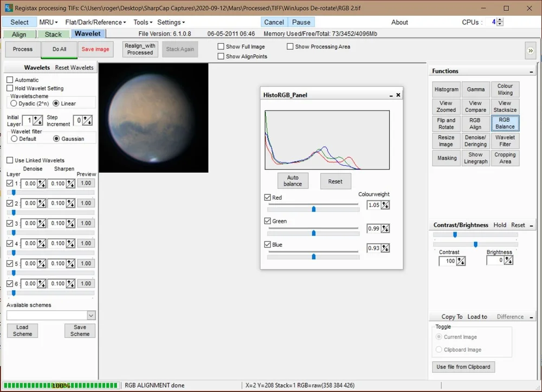The height and width of the screenshot is (392, 542).
Task: Adjust the Brightness value stepper
Action: point(508,260)
